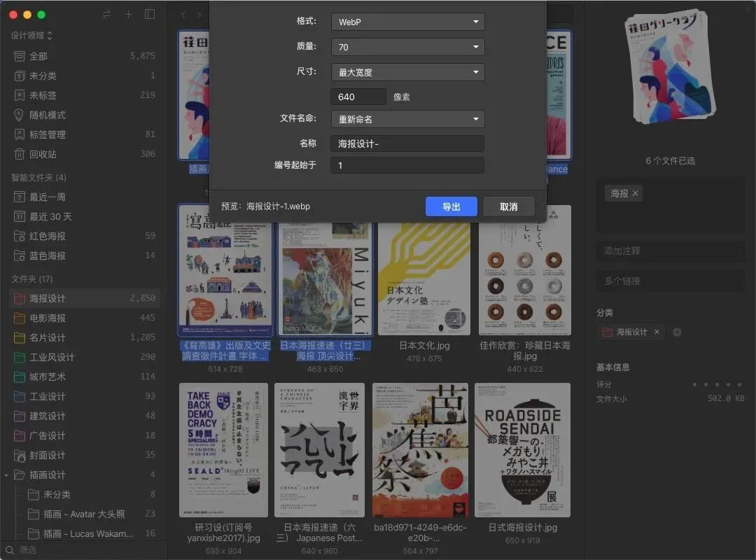
Task: Click the 文件夹 (17) section header
Action: pos(31,279)
